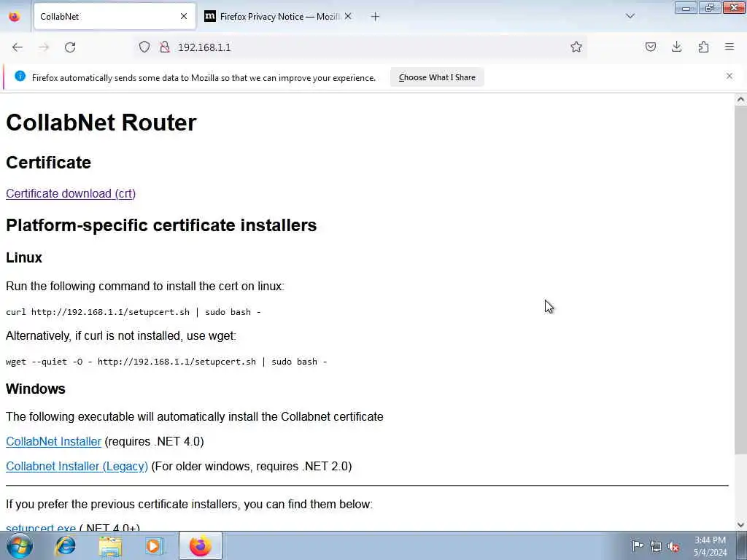Click the curl setupcert.sh command text
Screen dimensions: 747x560
coord(133,312)
